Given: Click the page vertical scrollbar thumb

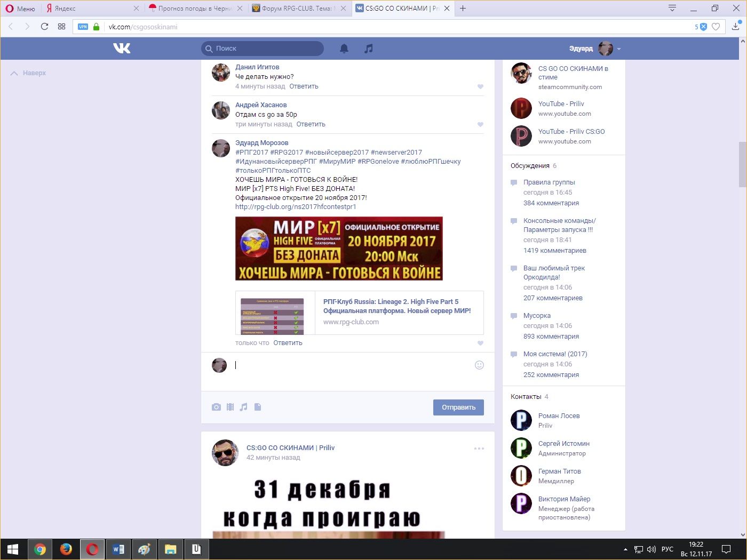Looking at the screenshot, I should tap(742, 164).
